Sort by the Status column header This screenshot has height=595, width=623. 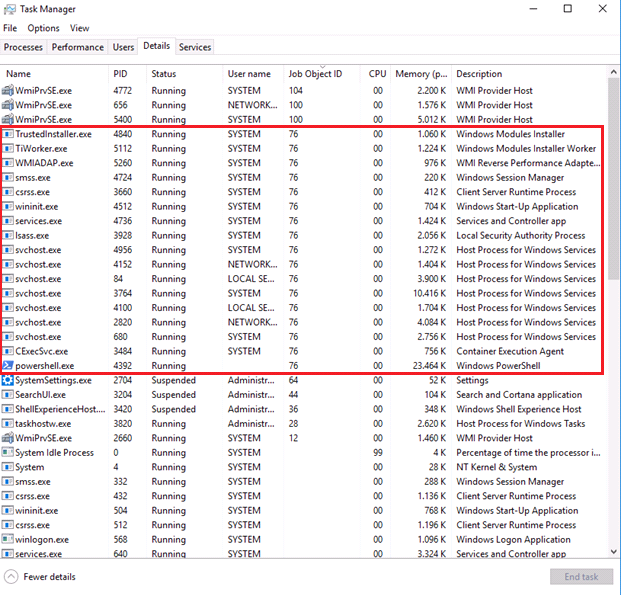(184, 74)
